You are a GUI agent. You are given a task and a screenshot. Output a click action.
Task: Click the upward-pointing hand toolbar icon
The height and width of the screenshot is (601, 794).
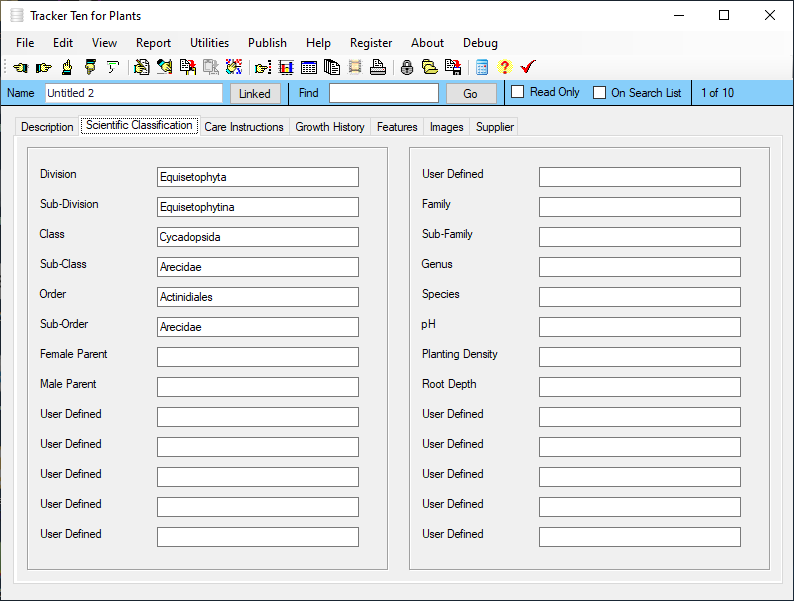67,68
